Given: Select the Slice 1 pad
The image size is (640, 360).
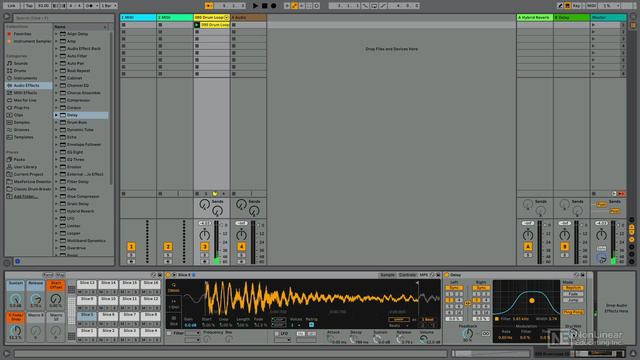Looking at the screenshot, I should (87, 331).
